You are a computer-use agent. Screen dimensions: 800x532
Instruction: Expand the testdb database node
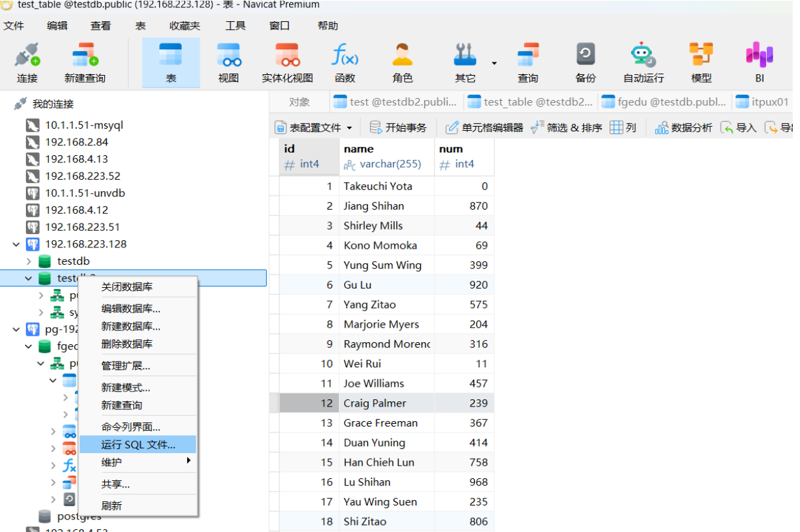click(x=29, y=261)
